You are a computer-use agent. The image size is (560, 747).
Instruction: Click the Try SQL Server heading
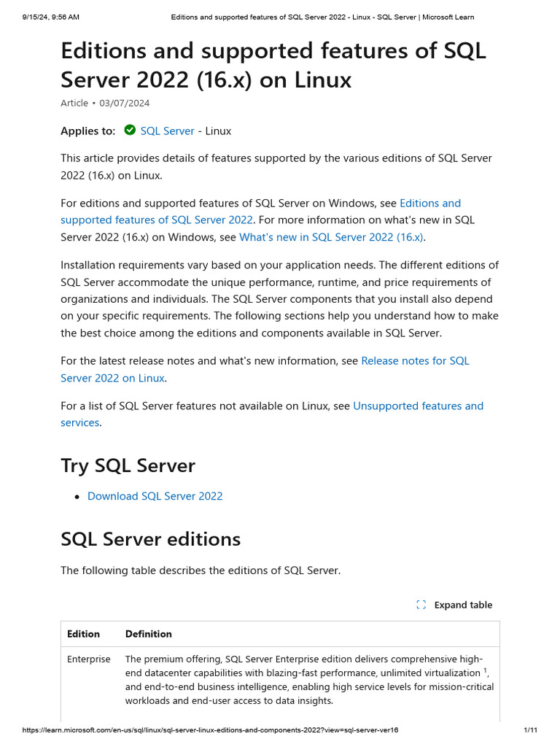[128, 465]
